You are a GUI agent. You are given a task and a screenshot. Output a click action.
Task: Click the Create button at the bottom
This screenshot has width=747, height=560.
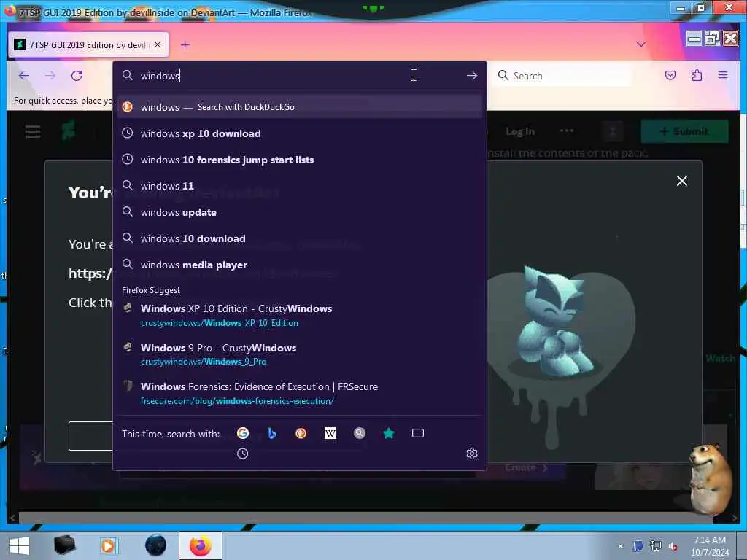point(526,467)
